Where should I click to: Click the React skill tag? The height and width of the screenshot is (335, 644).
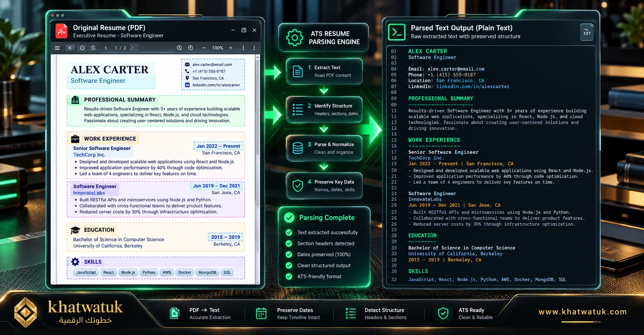click(109, 272)
